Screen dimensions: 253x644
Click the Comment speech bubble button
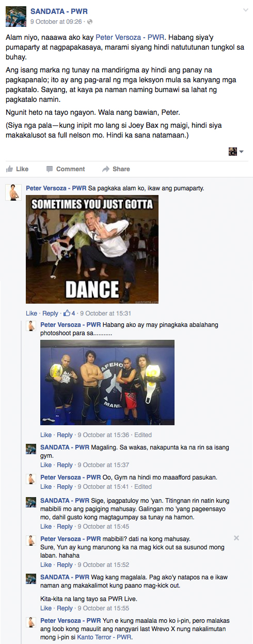point(65,169)
